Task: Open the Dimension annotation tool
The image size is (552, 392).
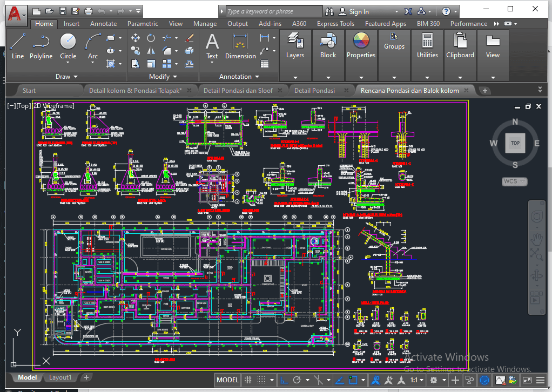Action: (240, 45)
